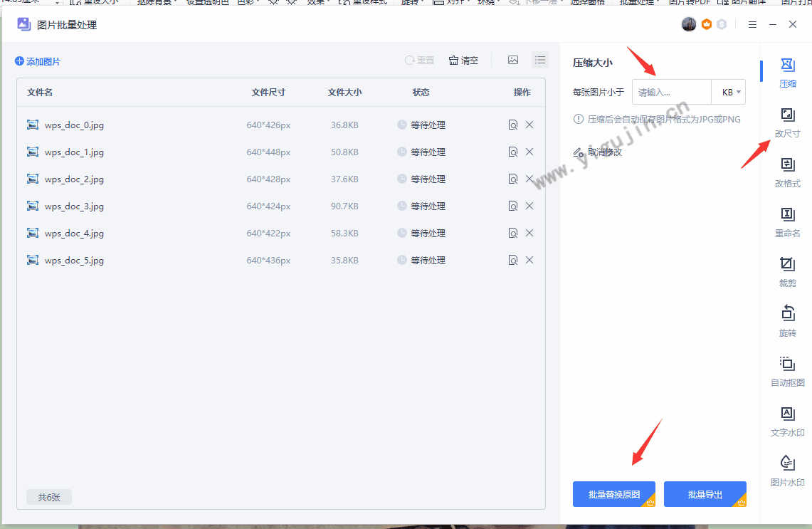Select the wps_doc_1.jpg file name
The width and height of the screenshot is (812, 529).
click(x=74, y=152)
